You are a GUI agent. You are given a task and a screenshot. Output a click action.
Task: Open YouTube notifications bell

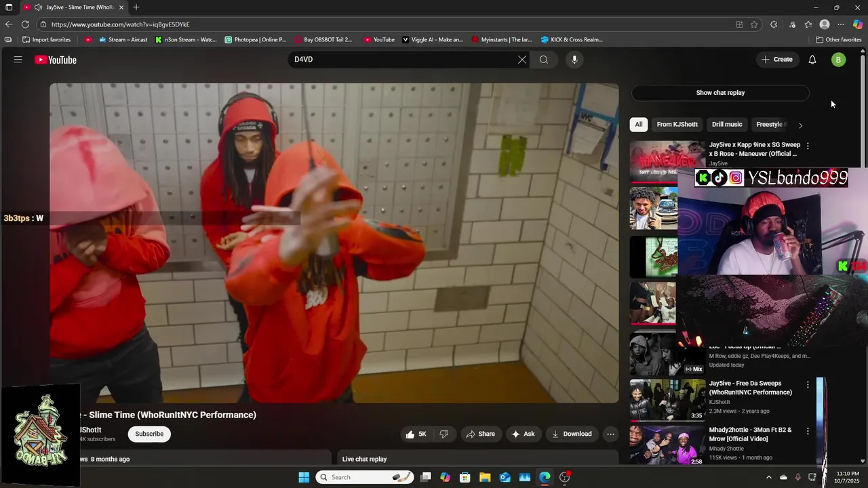(812, 60)
